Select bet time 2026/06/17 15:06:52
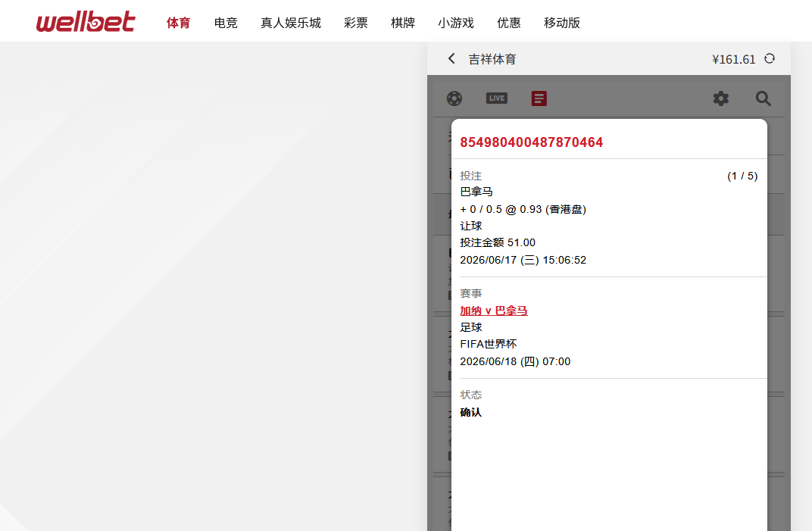The height and width of the screenshot is (531, 812). (x=523, y=260)
